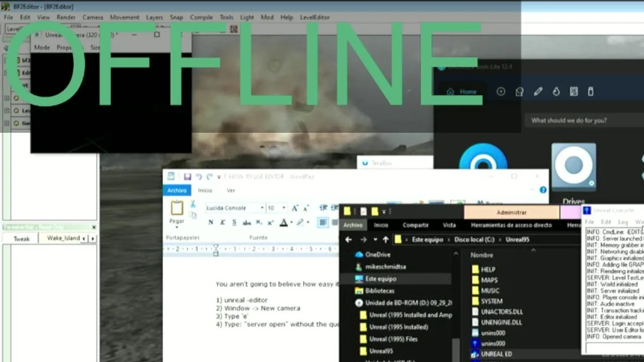Click the Redo arrow in WordPad
Image resolution: width=644 pixels, height=362 pixels.
point(209,177)
